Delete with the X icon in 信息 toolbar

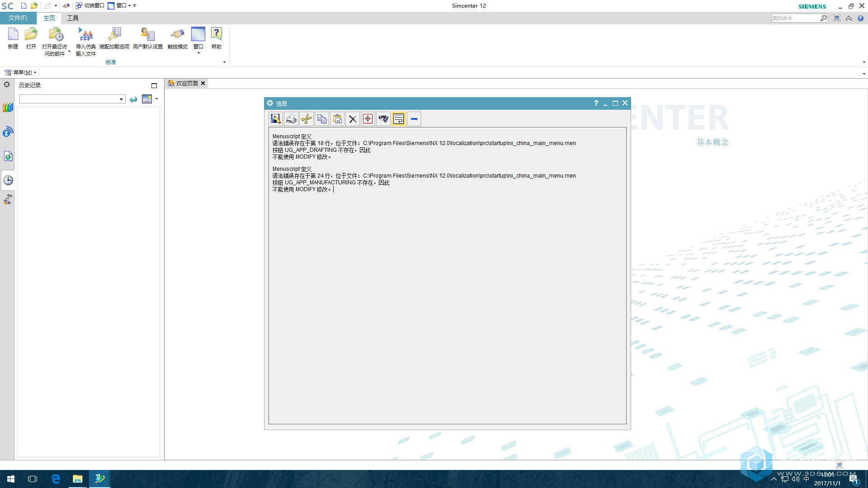pos(353,119)
